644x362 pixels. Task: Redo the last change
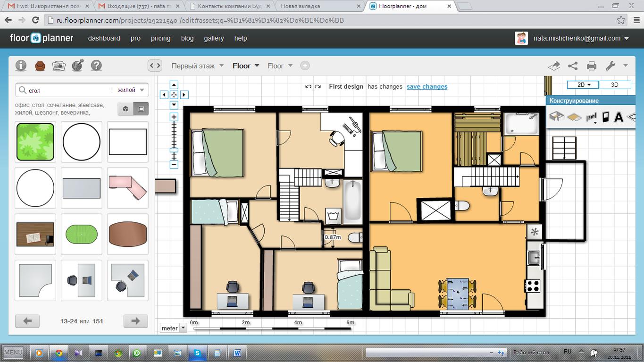point(318,87)
